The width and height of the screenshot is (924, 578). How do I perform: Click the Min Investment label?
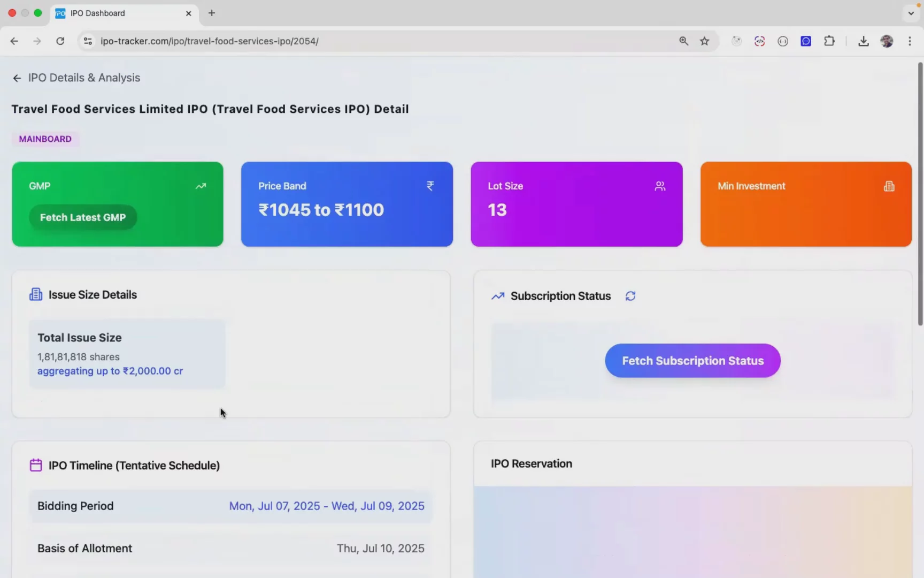pos(751,186)
